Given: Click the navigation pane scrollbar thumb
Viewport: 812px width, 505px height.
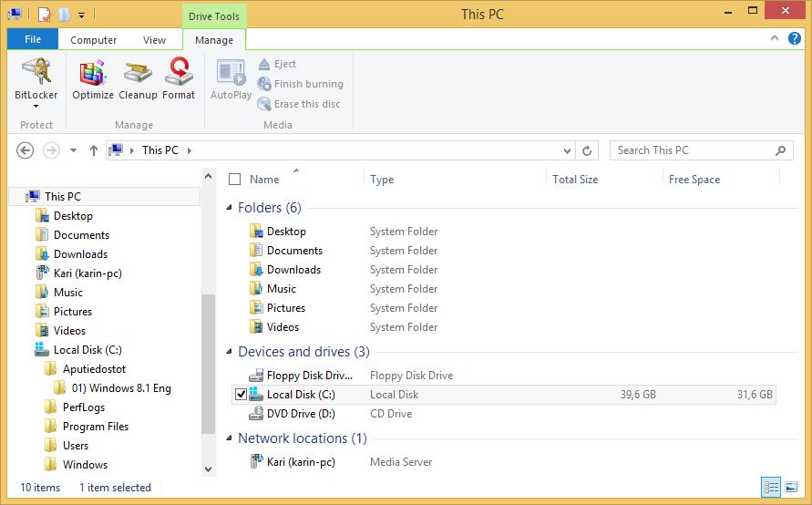Looking at the screenshot, I should pyautogui.click(x=208, y=364).
